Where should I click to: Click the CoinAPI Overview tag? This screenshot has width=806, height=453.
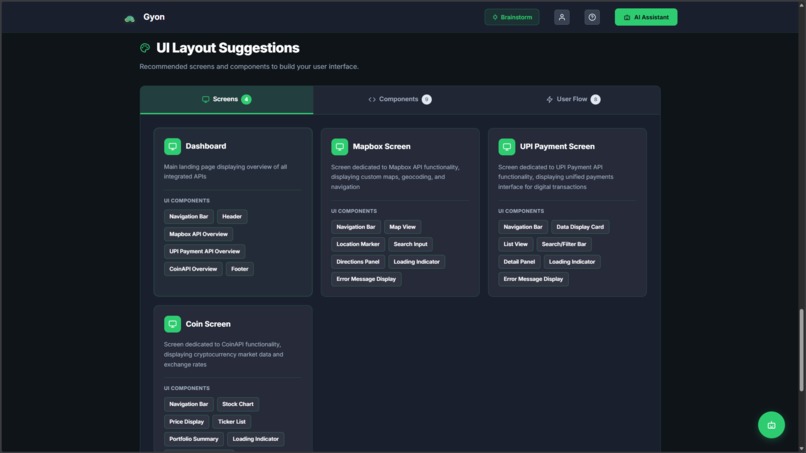click(193, 269)
